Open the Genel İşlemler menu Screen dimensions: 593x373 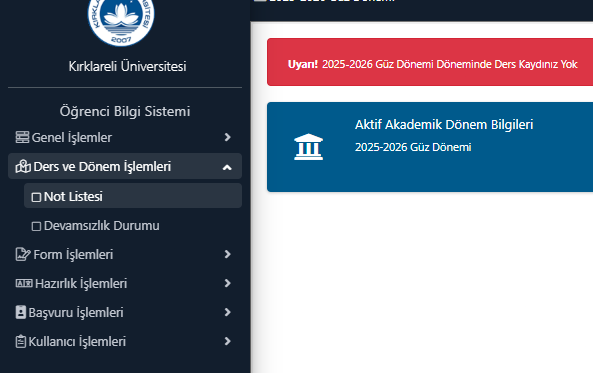point(125,137)
